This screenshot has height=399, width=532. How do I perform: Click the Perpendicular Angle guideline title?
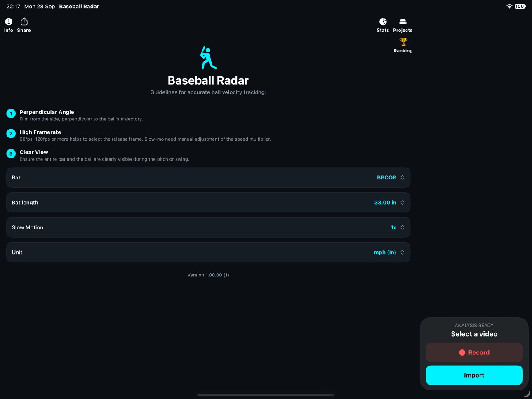(x=47, y=112)
